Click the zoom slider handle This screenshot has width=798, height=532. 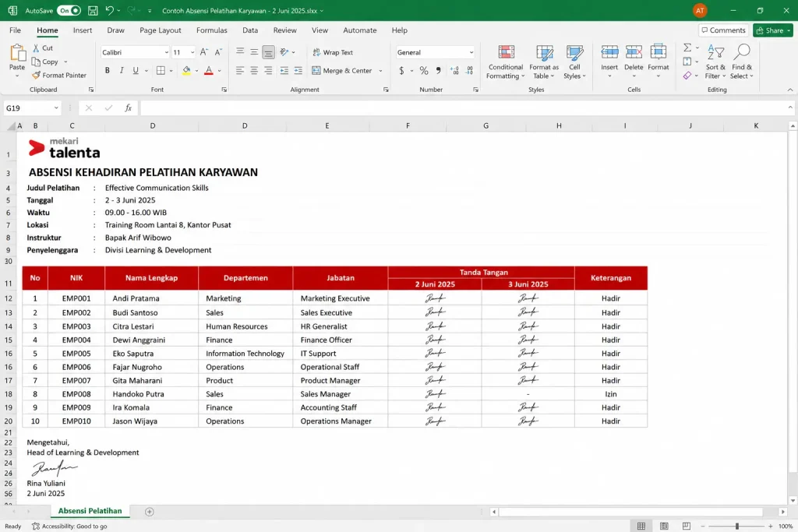737,526
